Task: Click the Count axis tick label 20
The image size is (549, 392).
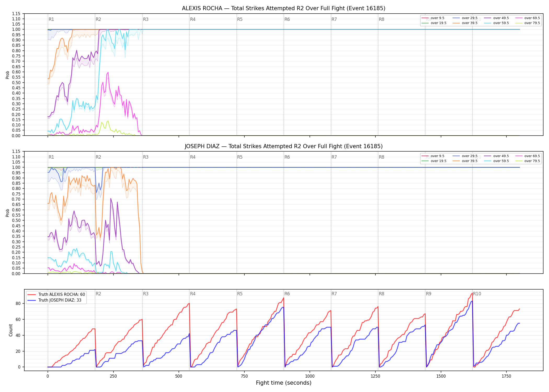Action: click(x=18, y=351)
